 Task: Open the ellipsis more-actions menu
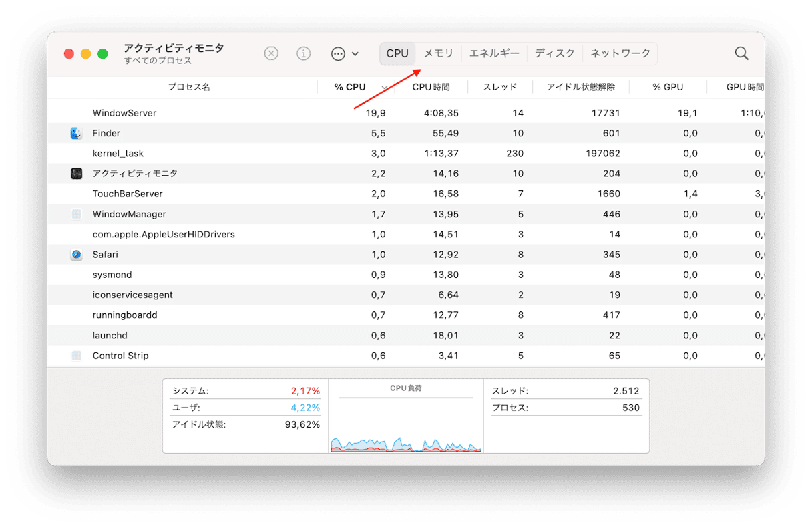[345, 53]
